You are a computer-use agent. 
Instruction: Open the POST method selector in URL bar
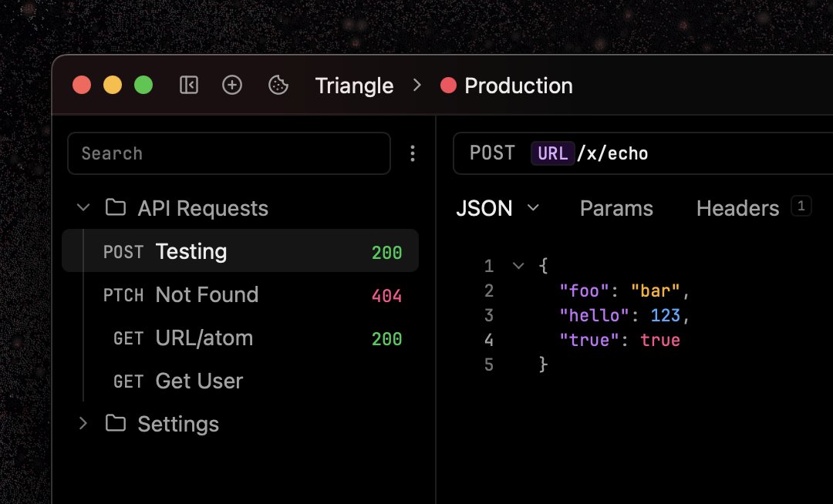click(x=492, y=153)
